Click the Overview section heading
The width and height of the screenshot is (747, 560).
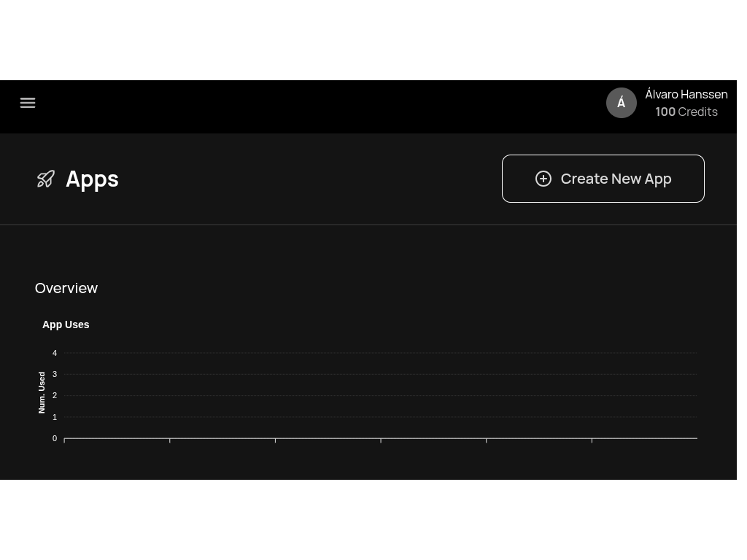click(x=66, y=288)
